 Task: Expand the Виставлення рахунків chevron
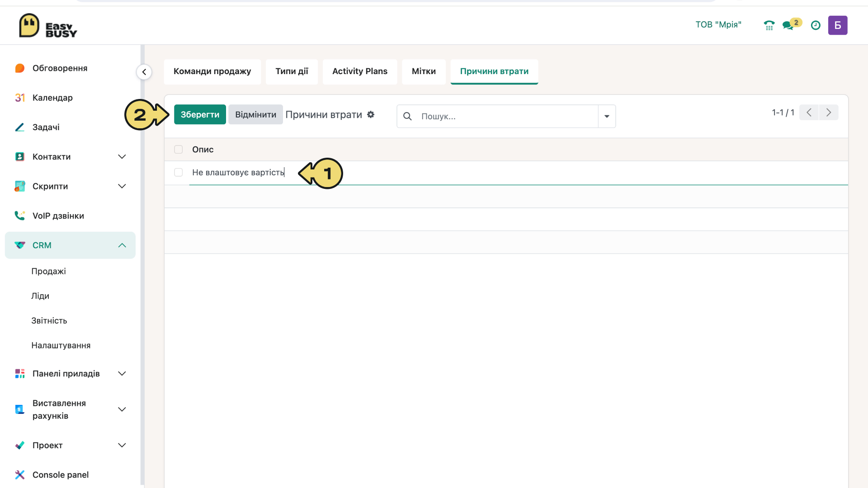(122, 409)
